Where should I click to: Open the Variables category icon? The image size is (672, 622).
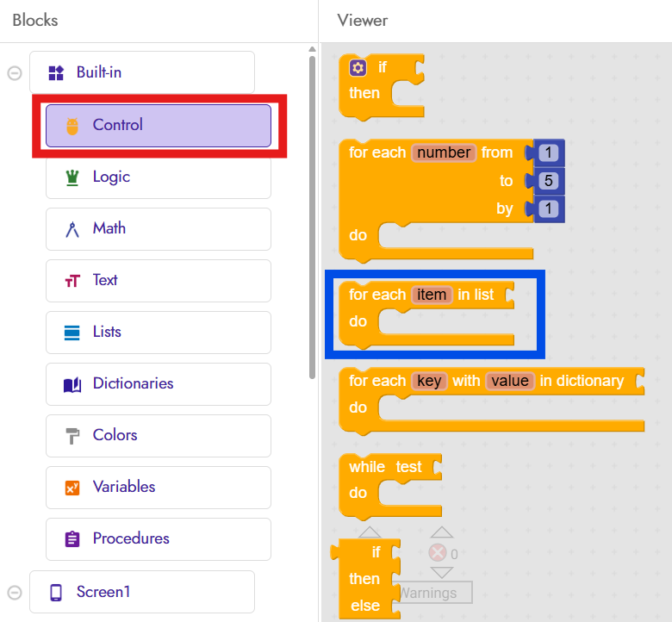(72, 488)
